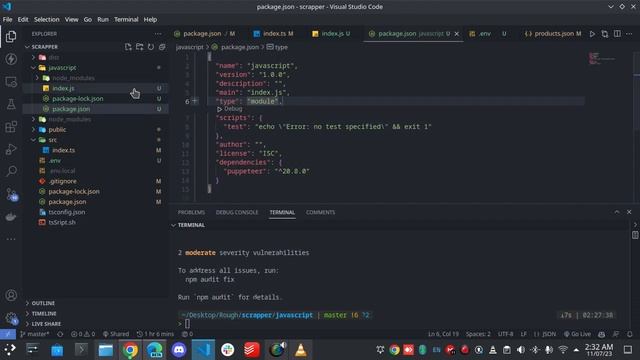Run the file with editor play button

point(592,34)
